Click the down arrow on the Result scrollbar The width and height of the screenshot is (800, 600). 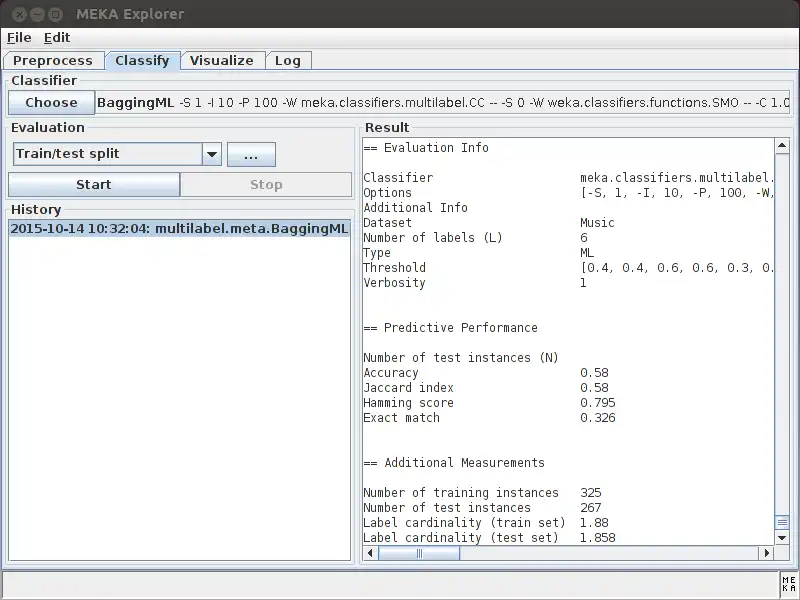coord(783,537)
